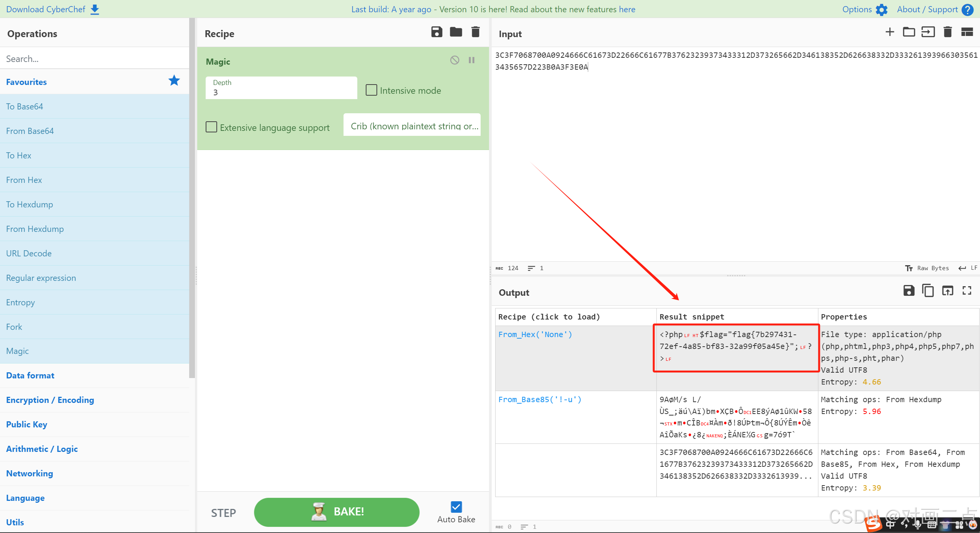
Task: Select Magic in Favourites list
Action: 95,351
